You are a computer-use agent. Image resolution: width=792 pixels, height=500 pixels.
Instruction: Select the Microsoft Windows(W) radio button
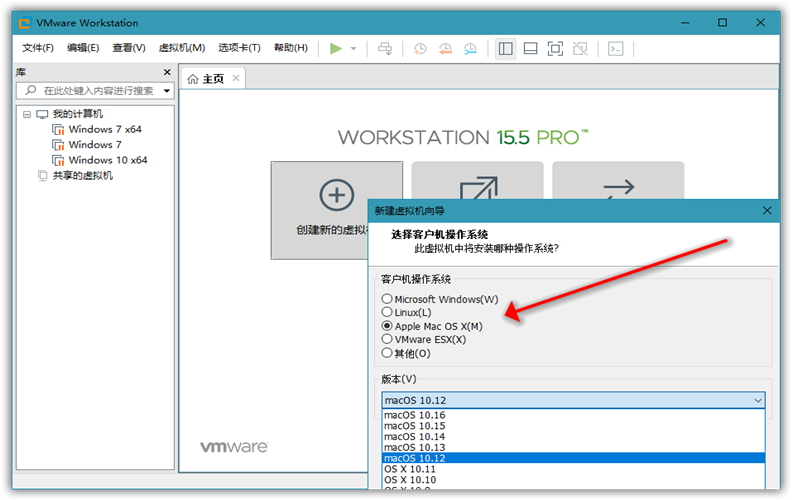click(x=387, y=299)
